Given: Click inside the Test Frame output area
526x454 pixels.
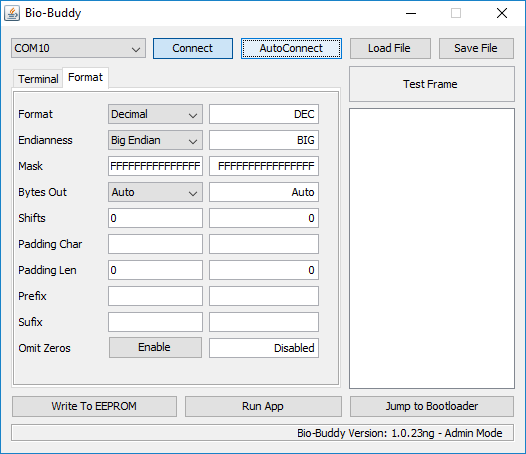Looking at the screenshot, I should pos(432,248).
